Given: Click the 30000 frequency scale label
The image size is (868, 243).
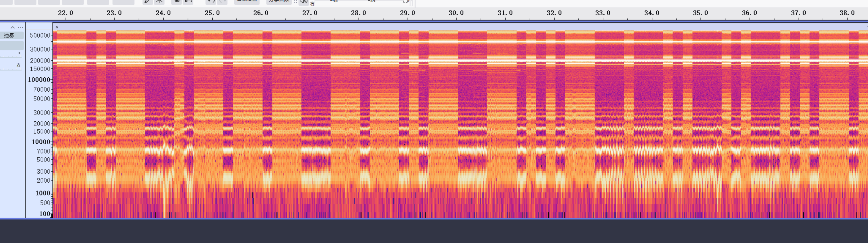Looking at the screenshot, I should click(x=42, y=113).
